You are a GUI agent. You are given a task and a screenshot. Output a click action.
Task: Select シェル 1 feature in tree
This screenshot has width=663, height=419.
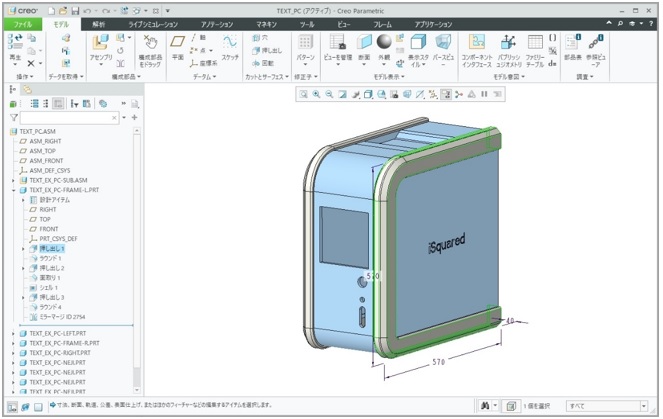49,288
